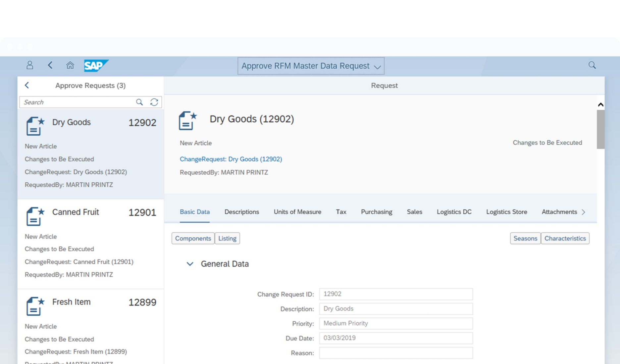Collapse the General Data section

click(x=190, y=264)
